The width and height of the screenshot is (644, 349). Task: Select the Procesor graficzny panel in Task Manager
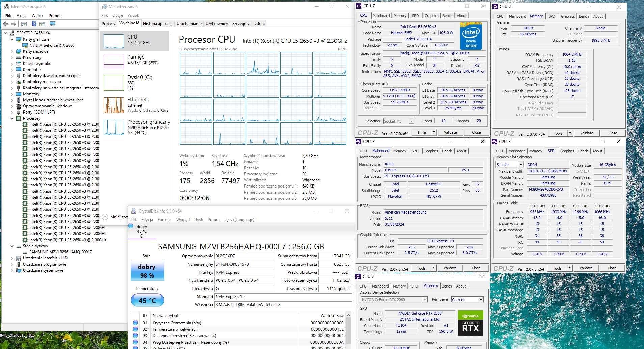click(x=135, y=127)
